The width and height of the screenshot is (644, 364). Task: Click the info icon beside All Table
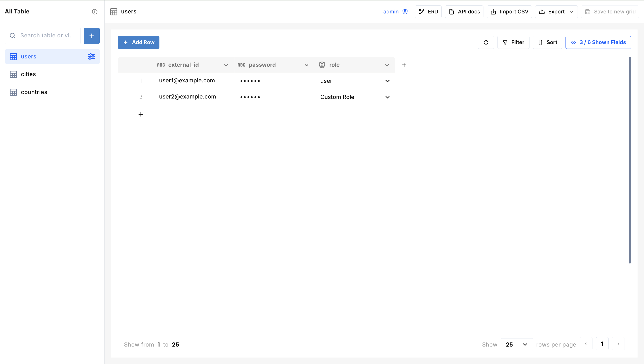95,11
